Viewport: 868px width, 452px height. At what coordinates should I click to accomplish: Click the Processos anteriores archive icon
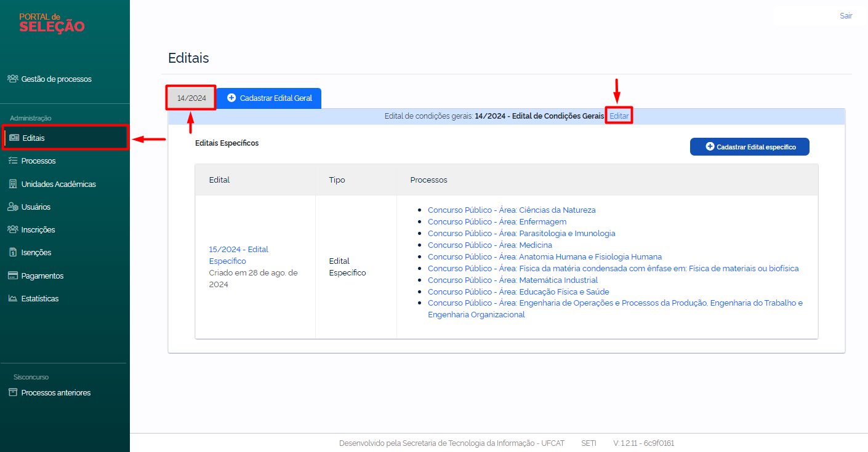coord(12,392)
